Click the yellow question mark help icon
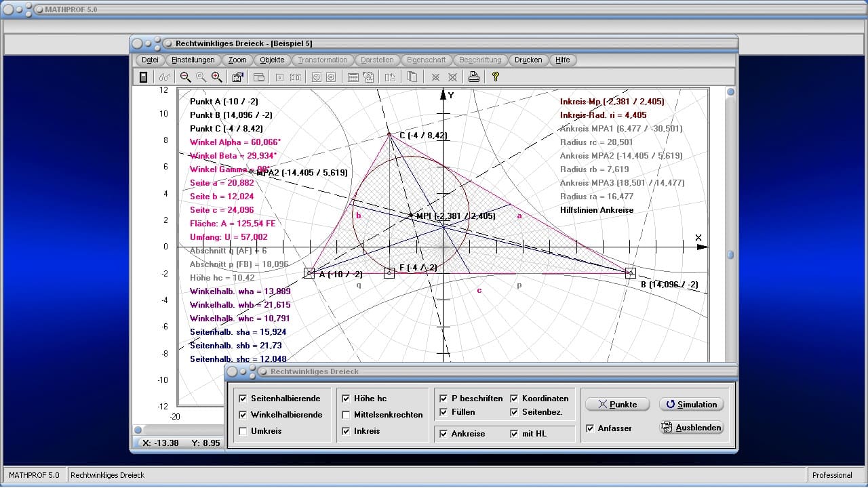Screen dimensions: 868x488 pos(496,77)
